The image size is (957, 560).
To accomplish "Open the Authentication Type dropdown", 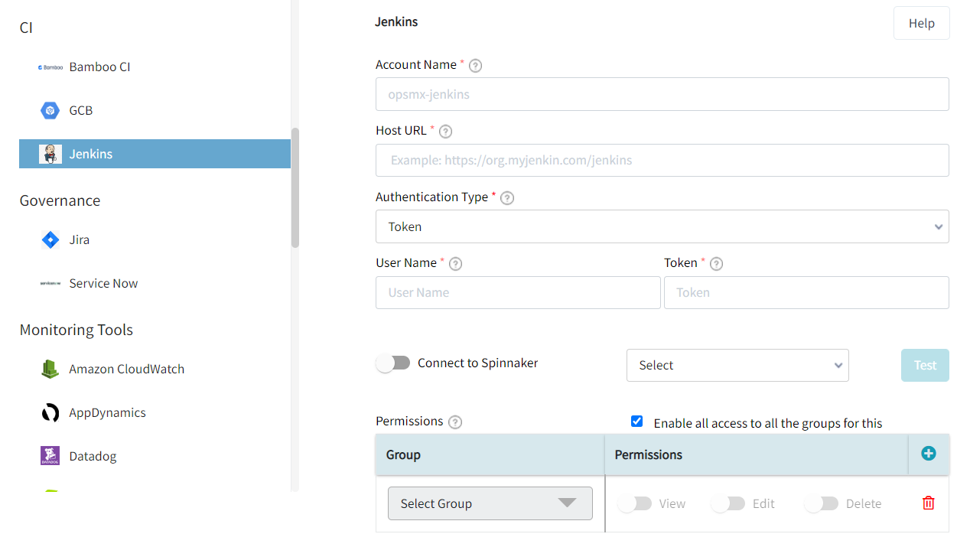I will (662, 226).
